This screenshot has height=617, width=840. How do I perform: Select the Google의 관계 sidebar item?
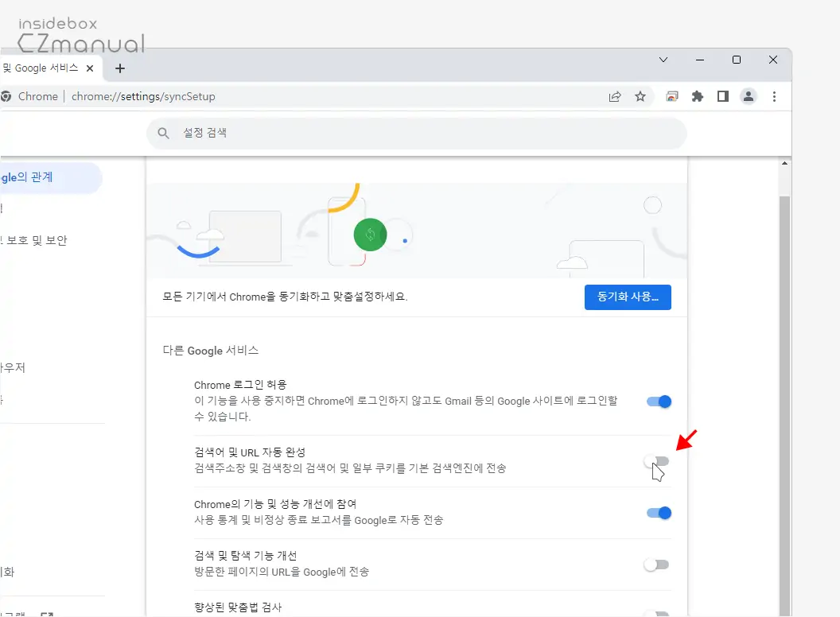tap(50, 177)
